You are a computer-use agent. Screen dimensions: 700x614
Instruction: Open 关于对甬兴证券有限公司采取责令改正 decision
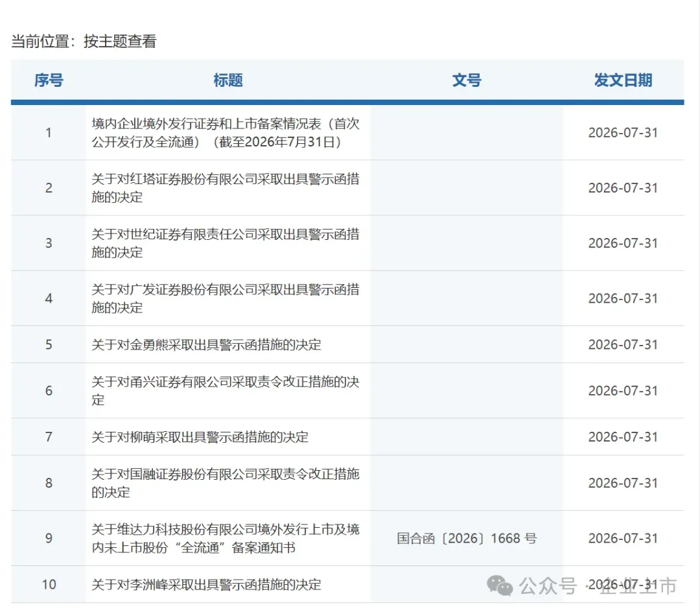pyautogui.click(x=226, y=391)
